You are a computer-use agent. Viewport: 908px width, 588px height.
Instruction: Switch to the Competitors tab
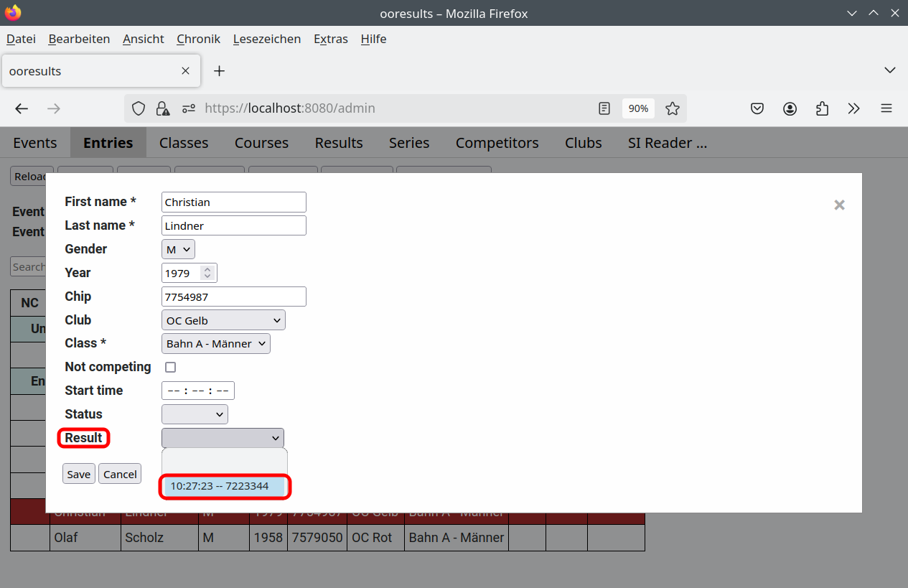(x=497, y=143)
